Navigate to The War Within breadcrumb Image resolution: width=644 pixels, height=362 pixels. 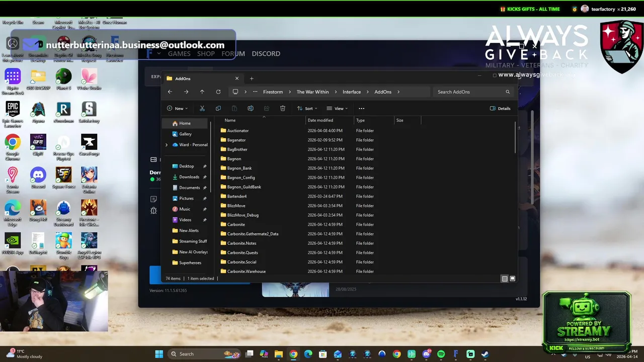312,92
